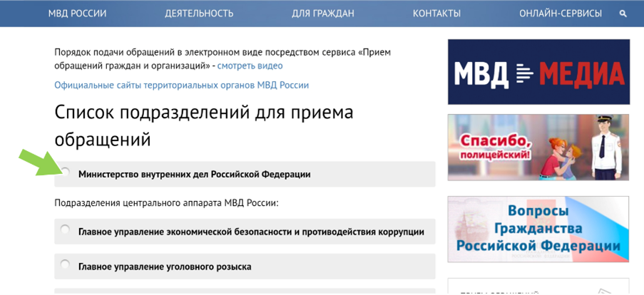Click the Главное управление уголовного розыска label text

165,267
